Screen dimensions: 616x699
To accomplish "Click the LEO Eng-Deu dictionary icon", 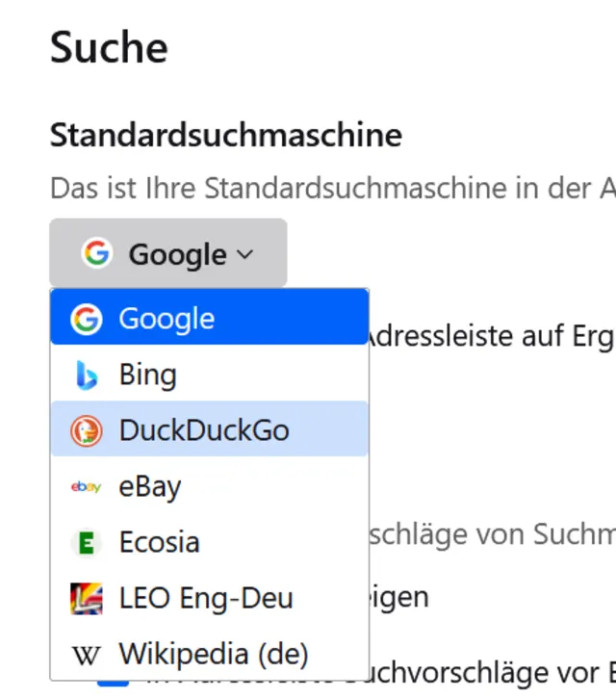I will point(86,599).
